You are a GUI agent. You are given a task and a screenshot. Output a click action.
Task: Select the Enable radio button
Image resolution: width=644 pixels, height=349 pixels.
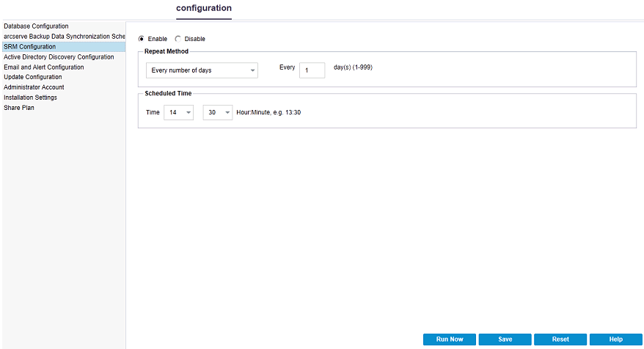(142, 39)
